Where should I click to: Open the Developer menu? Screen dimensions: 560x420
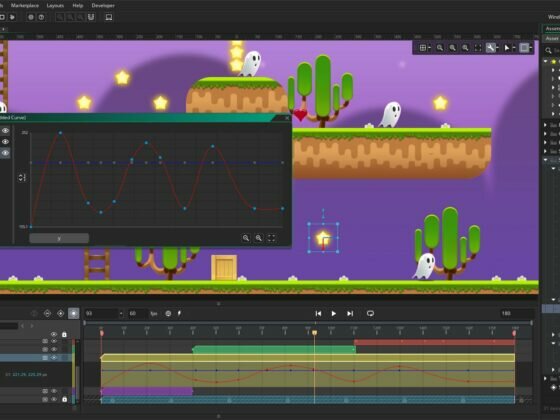(x=103, y=5)
